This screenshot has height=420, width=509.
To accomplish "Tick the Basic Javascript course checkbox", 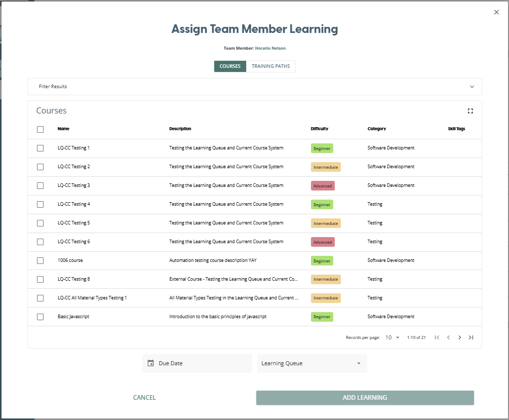I will point(41,317).
